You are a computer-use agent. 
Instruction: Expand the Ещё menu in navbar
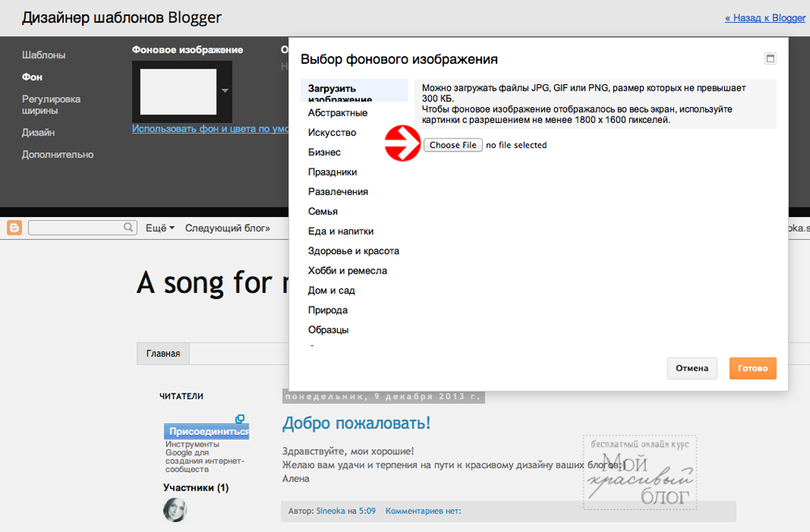click(x=160, y=228)
